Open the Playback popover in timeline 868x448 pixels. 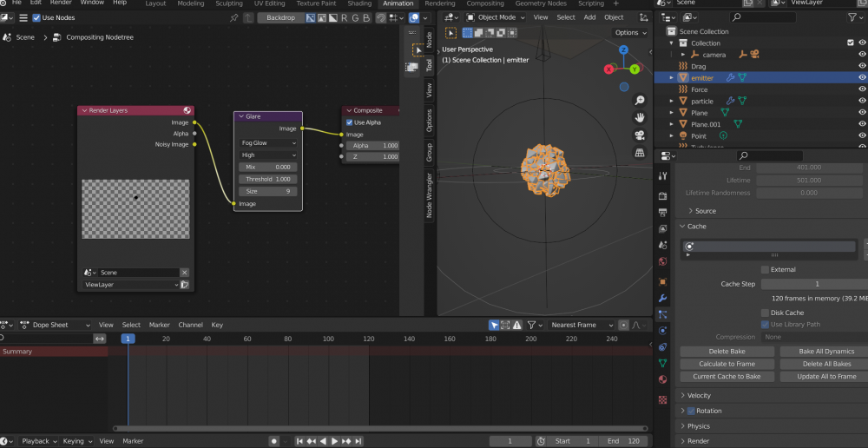[39, 441]
